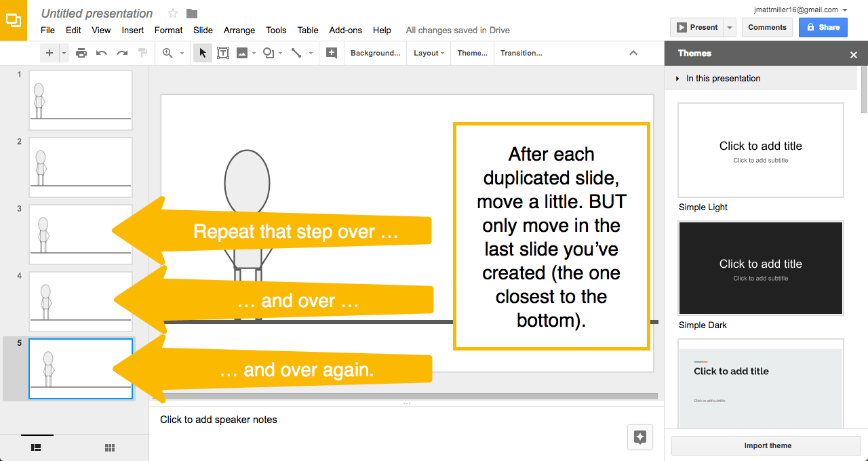Select slide 5 thumbnail
868x461 pixels.
[81, 369]
